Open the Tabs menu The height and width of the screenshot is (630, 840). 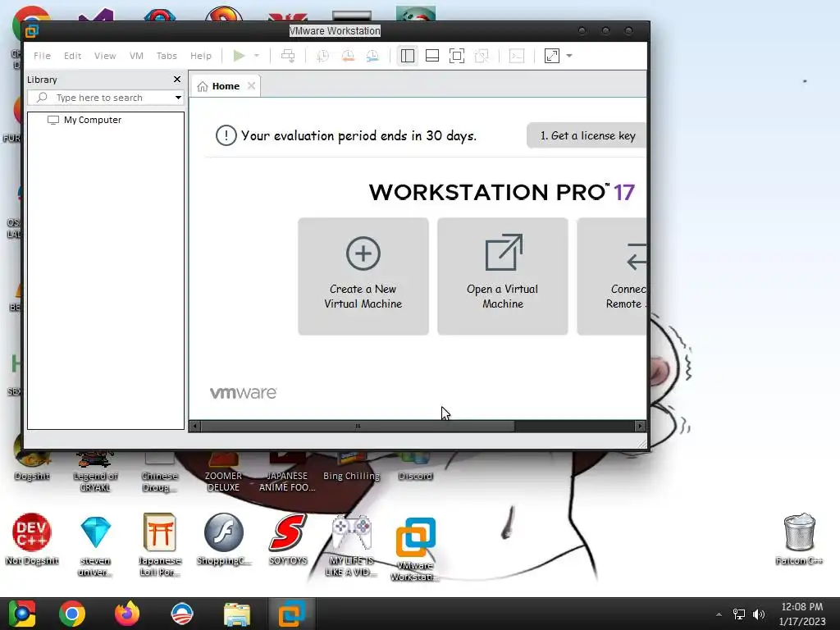point(167,56)
